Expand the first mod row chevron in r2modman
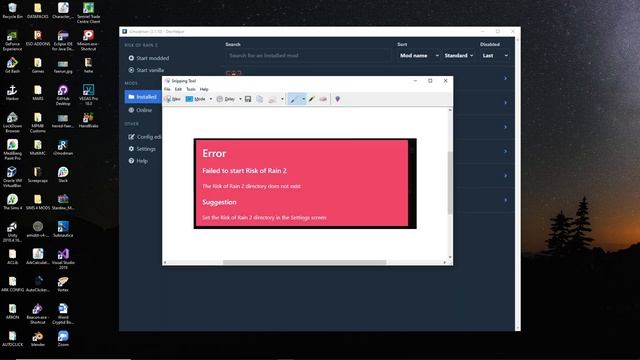 (x=505, y=78)
